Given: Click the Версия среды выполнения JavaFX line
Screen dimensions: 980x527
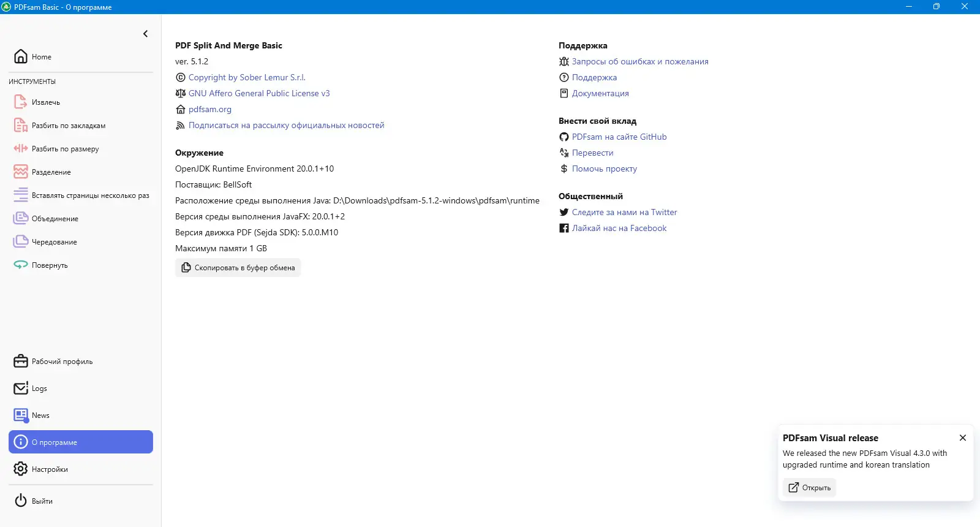Looking at the screenshot, I should click(x=260, y=216).
